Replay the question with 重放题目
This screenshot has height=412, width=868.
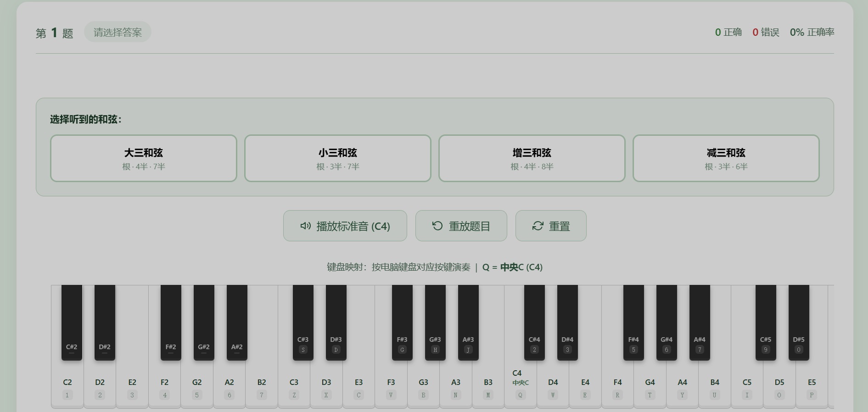tap(461, 226)
